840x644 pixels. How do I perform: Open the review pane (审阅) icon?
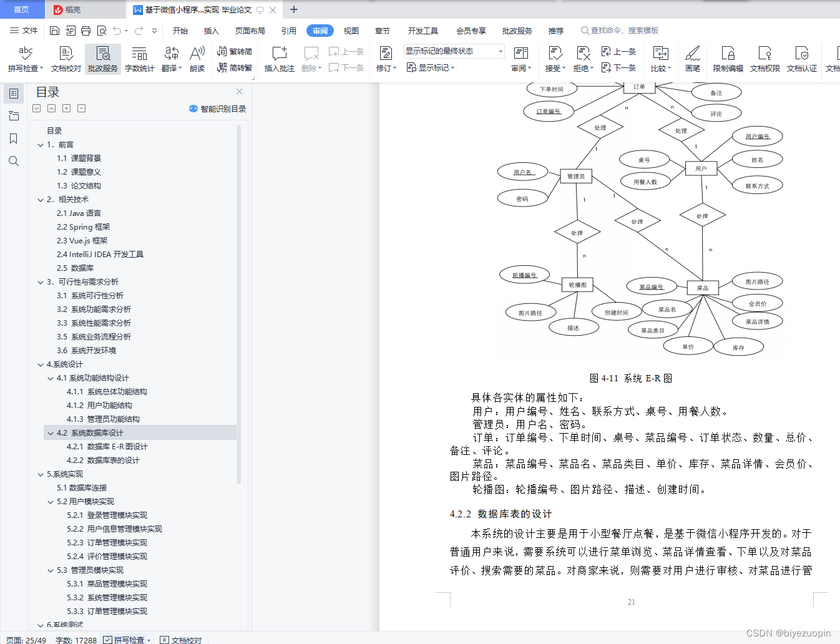521,59
